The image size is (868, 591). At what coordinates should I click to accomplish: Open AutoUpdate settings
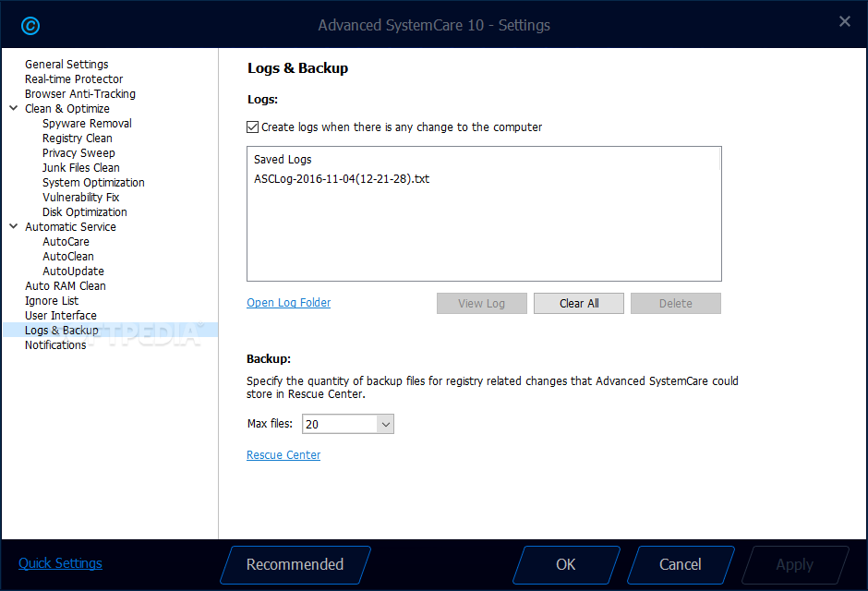tap(73, 271)
